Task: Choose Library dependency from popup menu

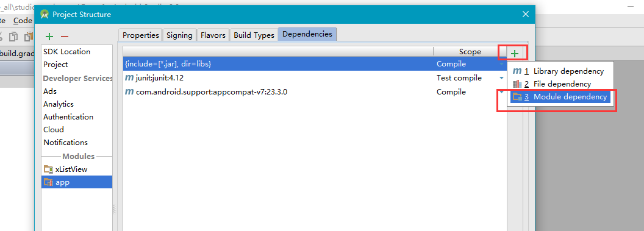Action: 560,71
